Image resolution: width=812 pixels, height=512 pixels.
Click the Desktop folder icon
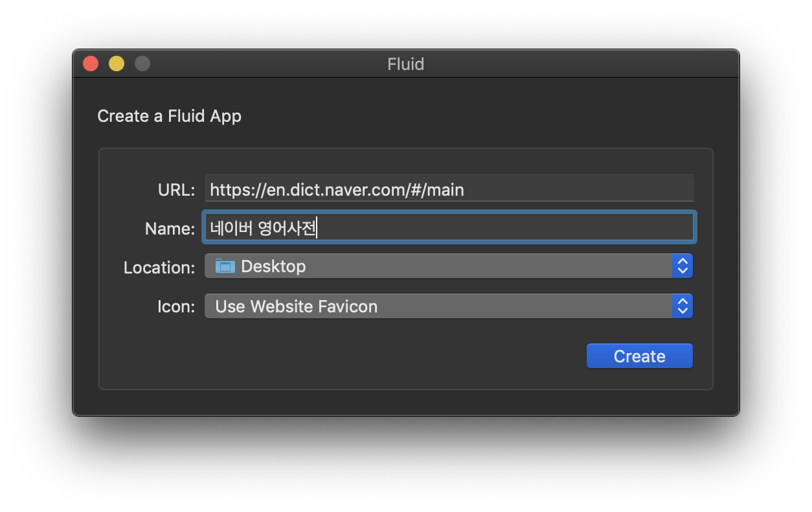225,266
